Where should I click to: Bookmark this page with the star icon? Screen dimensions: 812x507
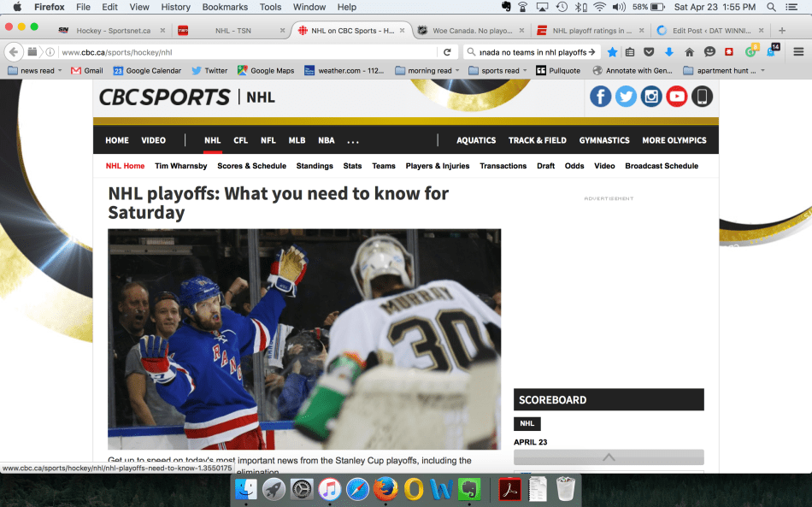pyautogui.click(x=613, y=51)
